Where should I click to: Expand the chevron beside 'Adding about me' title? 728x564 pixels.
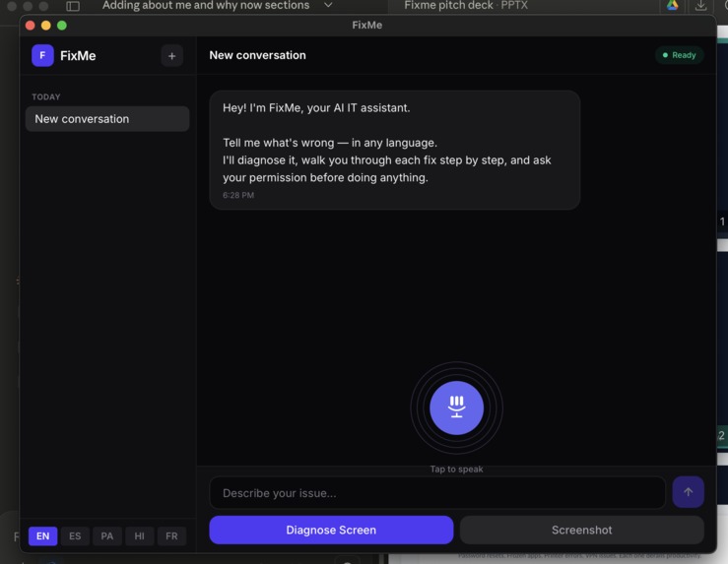point(328,5)
